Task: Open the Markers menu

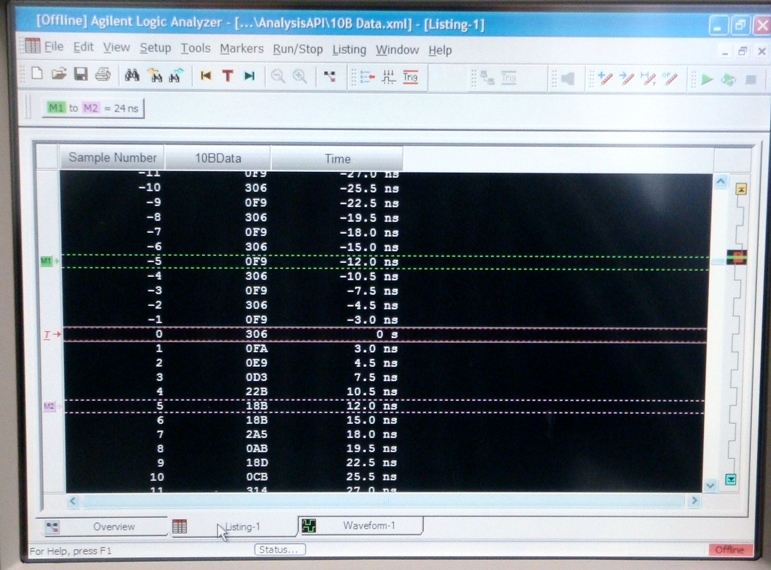Action: coord(241,49)
